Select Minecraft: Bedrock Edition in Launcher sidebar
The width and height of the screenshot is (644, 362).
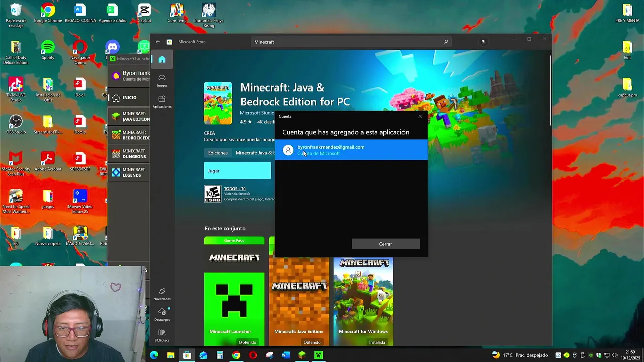pyautogui.click(x=130, y=135)
